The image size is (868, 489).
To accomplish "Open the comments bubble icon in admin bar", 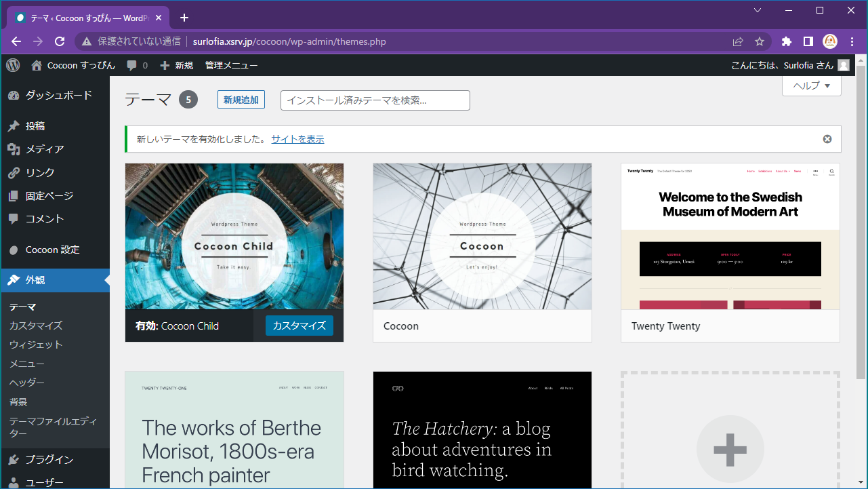I will (x=132, y=66).
